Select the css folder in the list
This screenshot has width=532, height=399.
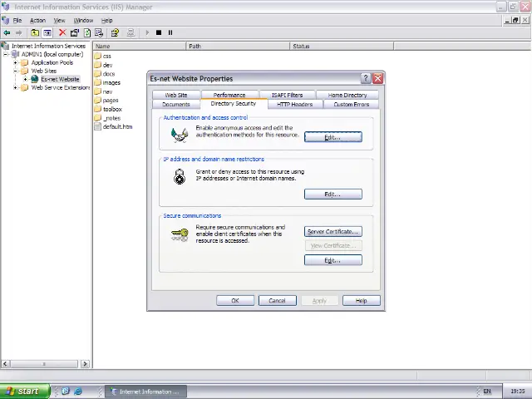pos(103,56)
